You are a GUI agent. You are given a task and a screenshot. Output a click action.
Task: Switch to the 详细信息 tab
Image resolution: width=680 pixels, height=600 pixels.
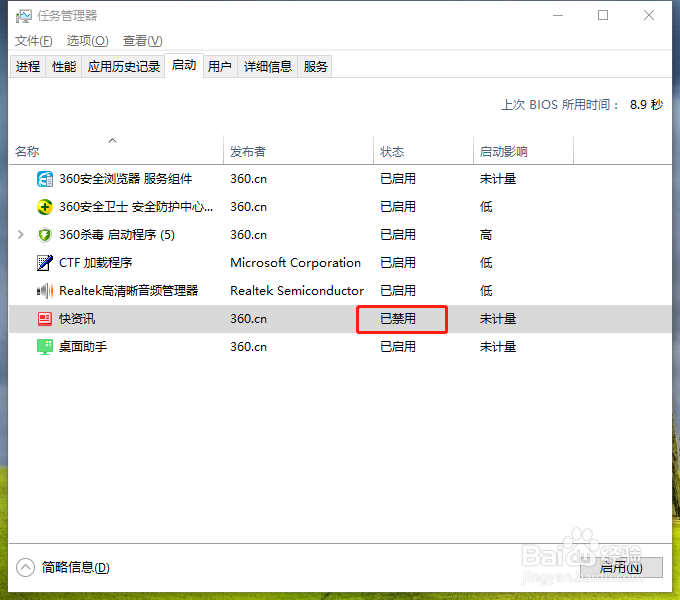tap(268, 66)
